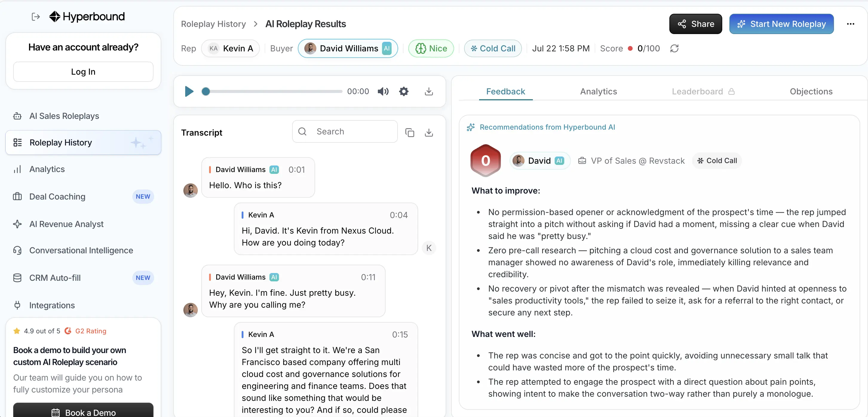
Task: Click the audio progress slider handle
Action: tap(206, 91)
